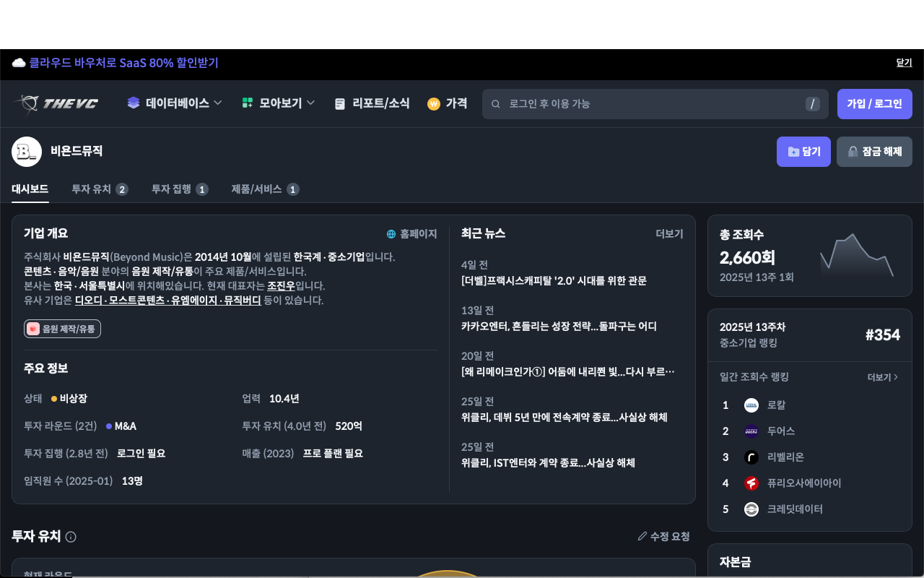The height and width of the screenshot is (578, 924).
Task: Open news 위클리, 데뷔 5년 만에 전속계약 종료
Action: pos(565,417)
